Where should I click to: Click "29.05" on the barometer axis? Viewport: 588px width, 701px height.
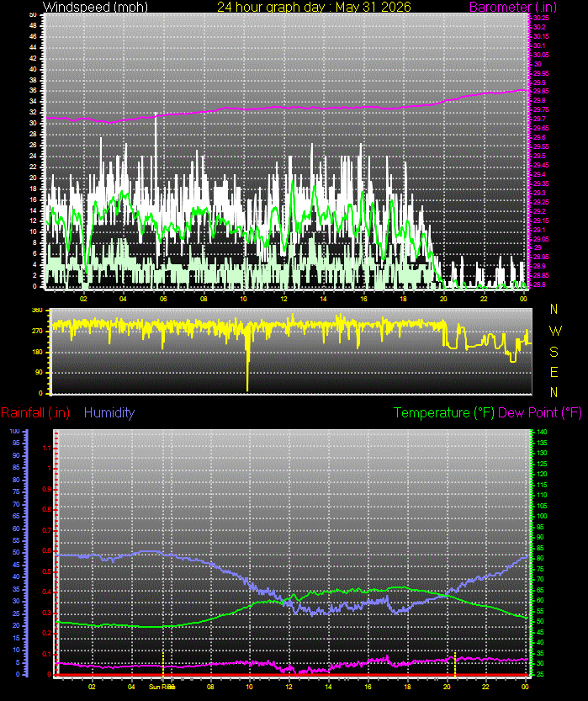[x=541, y=239]
